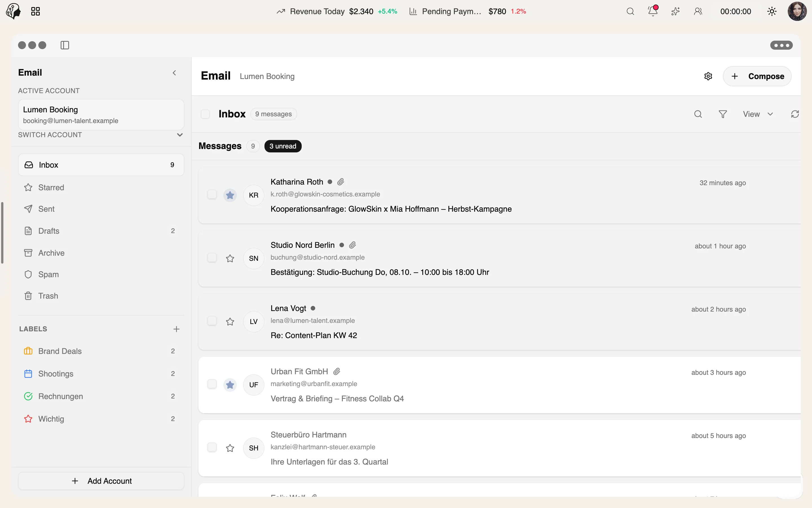The width and height of the screenshot is (812, 508).
Task: Click the AI sparkles icon
Action: 676,11
